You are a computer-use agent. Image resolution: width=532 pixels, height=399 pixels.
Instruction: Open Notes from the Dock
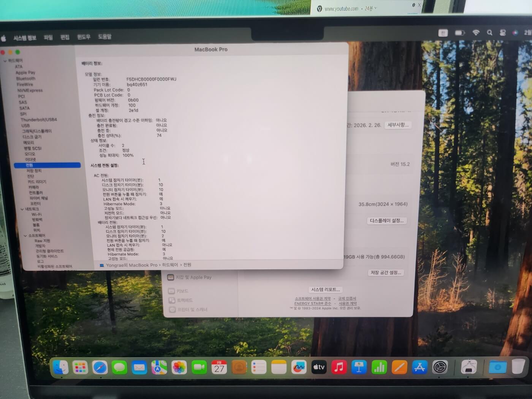point(279,367)
